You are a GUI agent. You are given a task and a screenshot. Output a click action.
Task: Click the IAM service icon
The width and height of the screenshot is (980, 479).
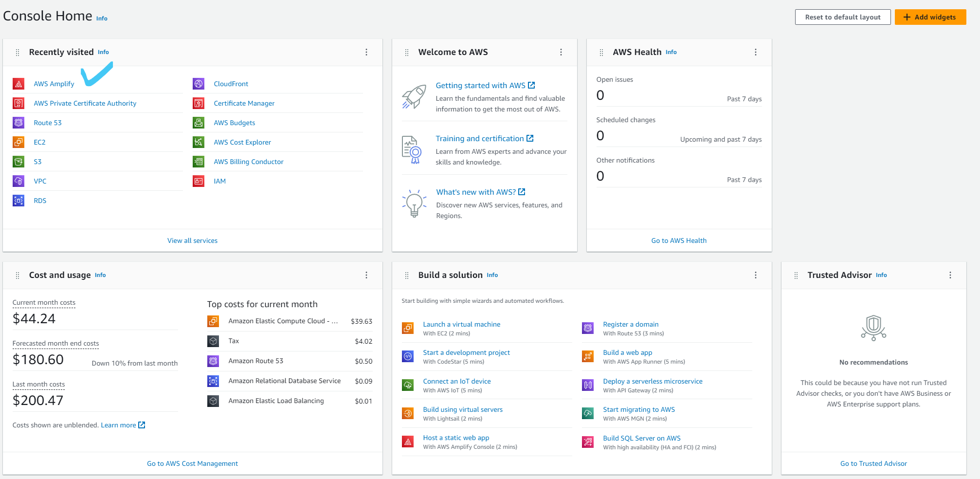coord(199,181)
